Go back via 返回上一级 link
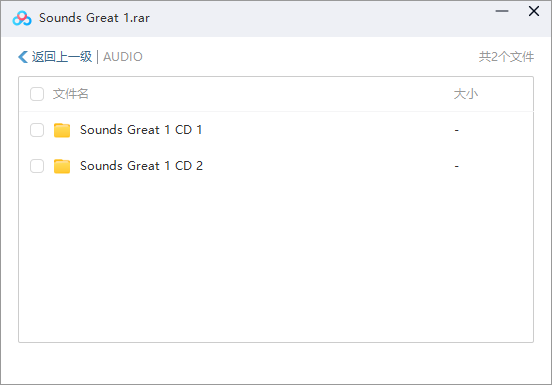The width and height of the screenshot is (552, 385). pyautogui.click(x=62, y=57)
